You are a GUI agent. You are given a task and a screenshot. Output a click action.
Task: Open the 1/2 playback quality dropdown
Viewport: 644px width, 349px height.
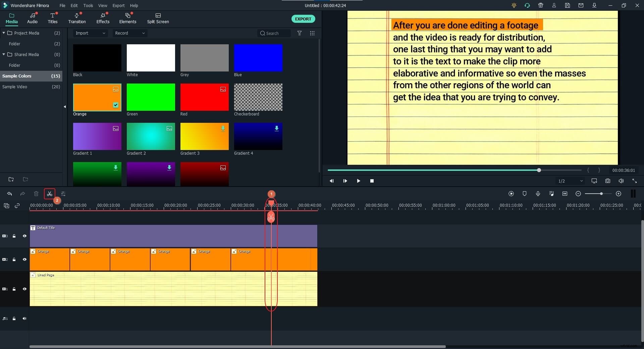coord(570,181)
